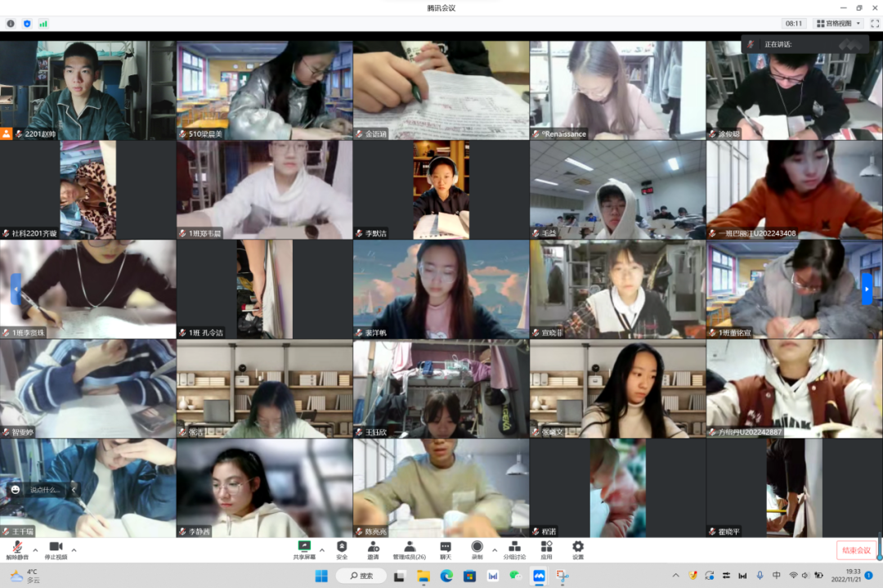Open Windows taskbar 搜索 search box
Image resolution: width=883 pixels, height=588 pixels.
click(x=360, y=576)
